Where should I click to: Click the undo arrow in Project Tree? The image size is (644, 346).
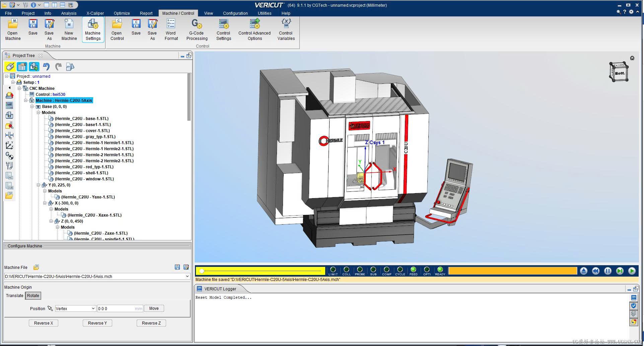(46, 67)
